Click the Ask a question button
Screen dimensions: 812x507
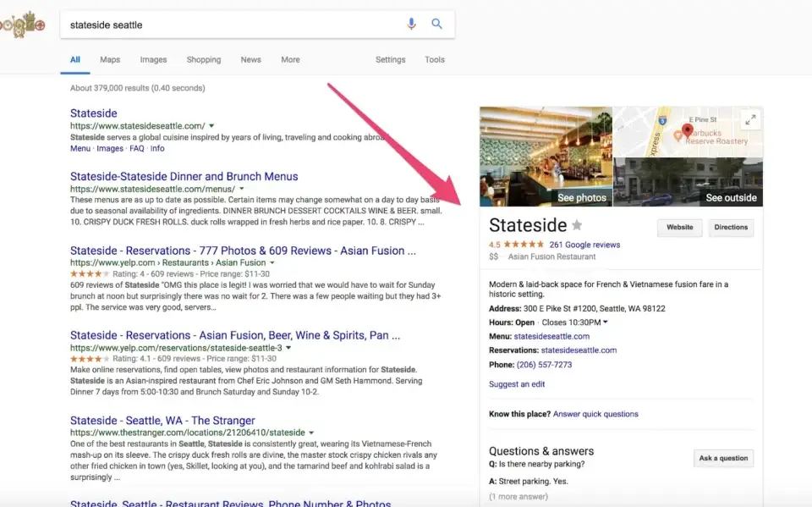(x=723, y=458)
